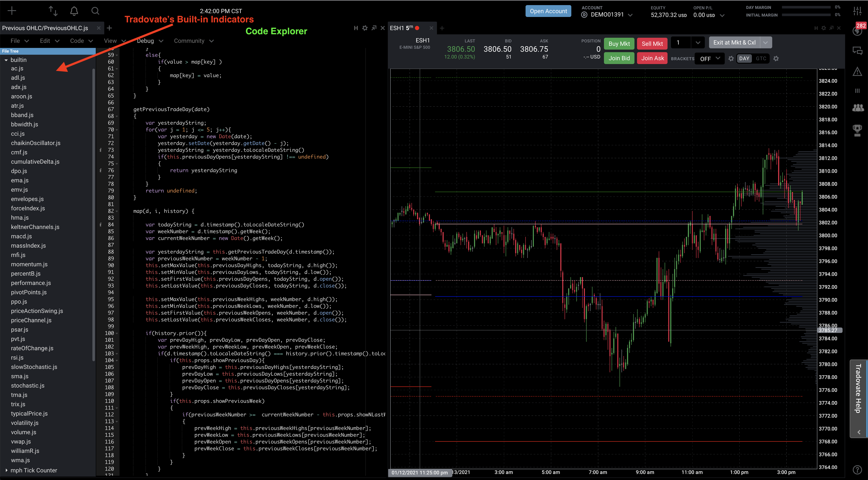Screen dimensions: 868x480
Task: Open macd.js in the file tree
Action: [22, 236]
